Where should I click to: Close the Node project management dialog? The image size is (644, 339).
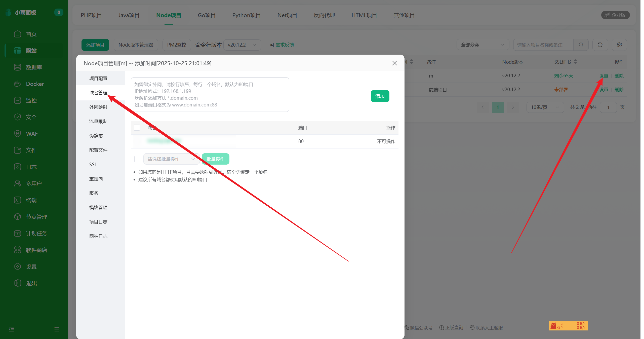pos(394,63)
